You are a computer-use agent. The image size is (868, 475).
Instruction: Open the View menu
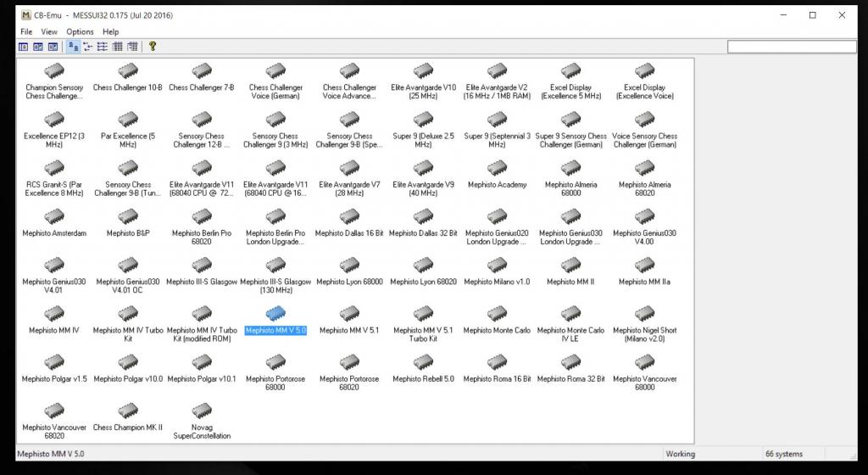coord(49,31)
